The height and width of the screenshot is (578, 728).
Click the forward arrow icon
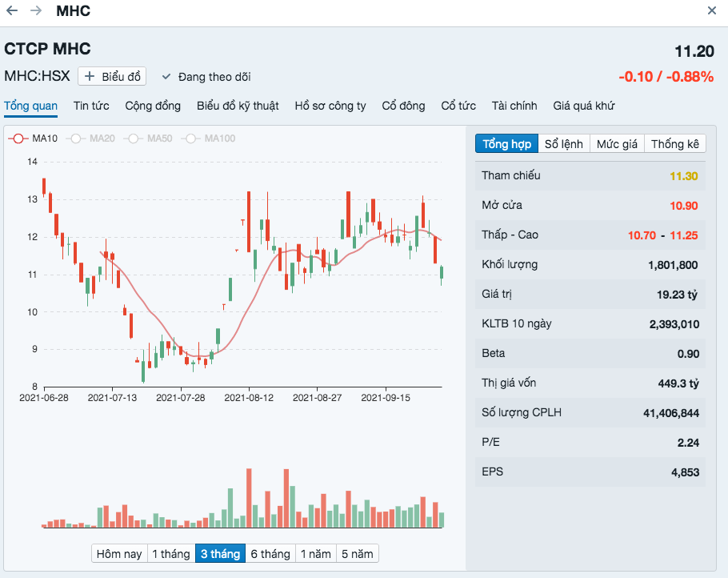pos(36,11)
